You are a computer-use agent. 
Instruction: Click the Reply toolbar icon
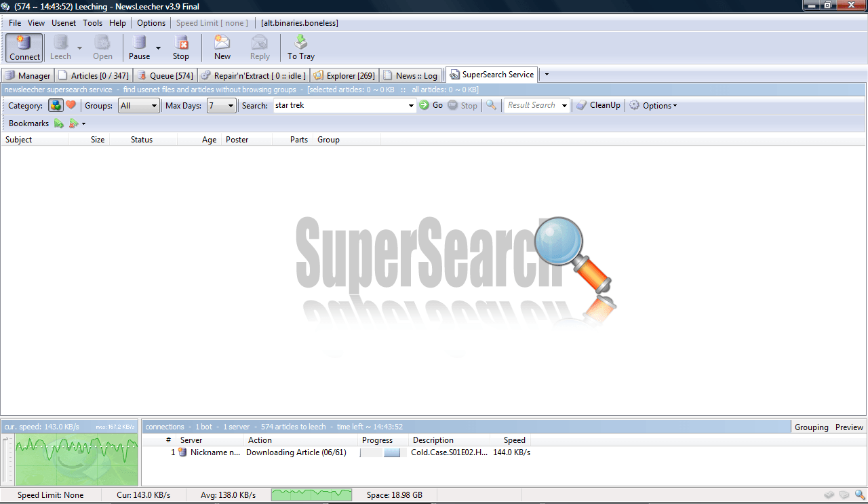coord(260,48)
